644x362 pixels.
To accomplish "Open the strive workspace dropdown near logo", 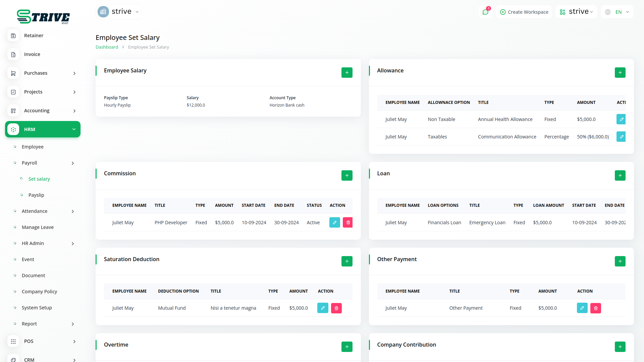I will click(118, 11).
